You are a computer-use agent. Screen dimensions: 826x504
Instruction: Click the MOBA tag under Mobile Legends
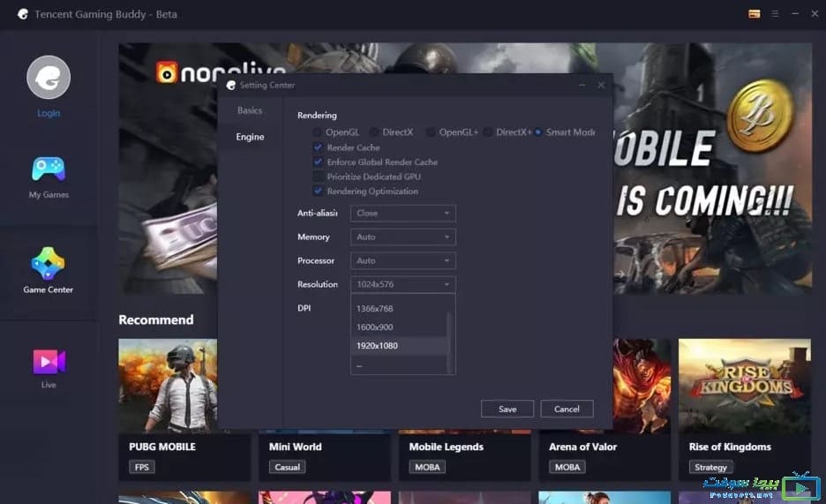[x=427, y=467]
